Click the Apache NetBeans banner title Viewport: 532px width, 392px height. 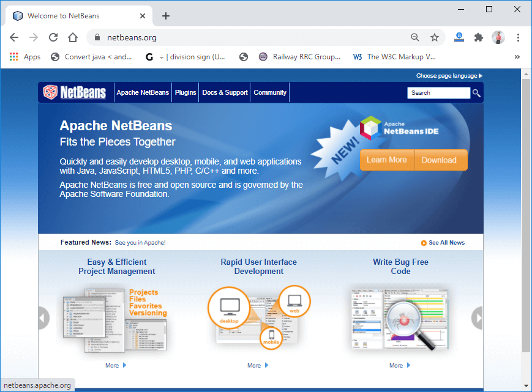(x=116, y=126)
